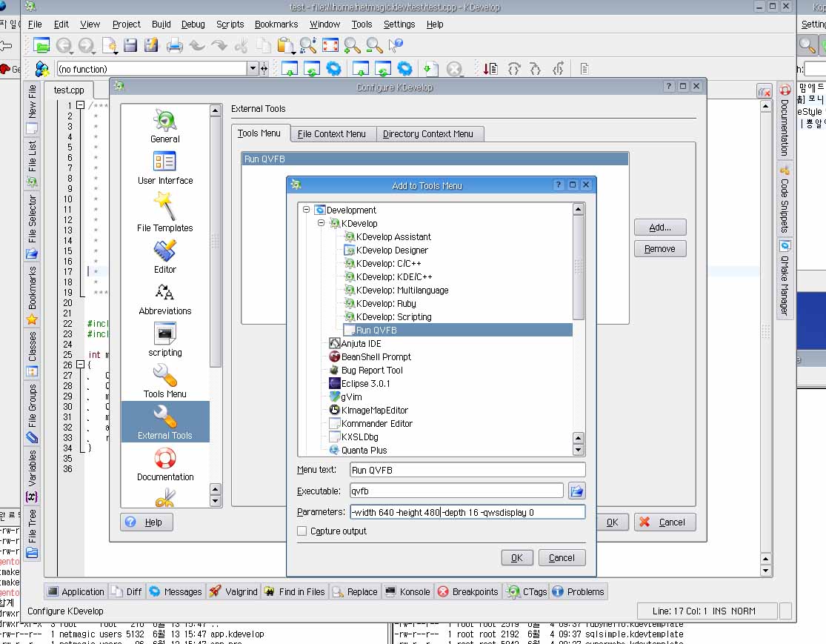This screenshot has height=644, width=826.
Task: Click into the Parameters field
Action: [467, 512]
